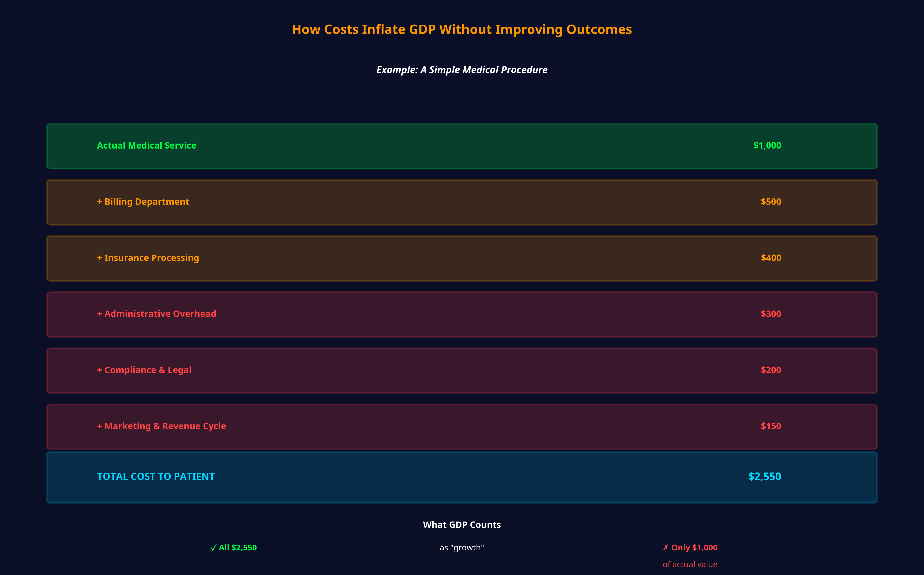
Task: Select Marketing & Revenue Cycle label
Action: (x=161, y=426)
